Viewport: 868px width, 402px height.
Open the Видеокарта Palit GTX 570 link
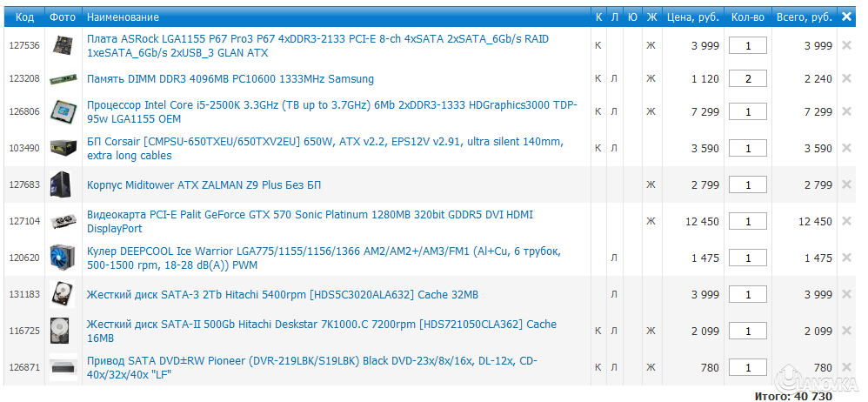[310, 222]
